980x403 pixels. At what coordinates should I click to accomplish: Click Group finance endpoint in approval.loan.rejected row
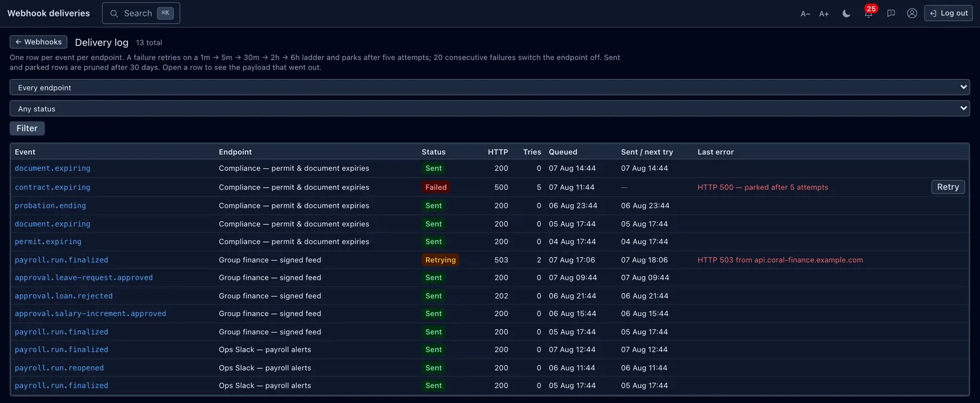pyautogui.click(x=270, y=296)
